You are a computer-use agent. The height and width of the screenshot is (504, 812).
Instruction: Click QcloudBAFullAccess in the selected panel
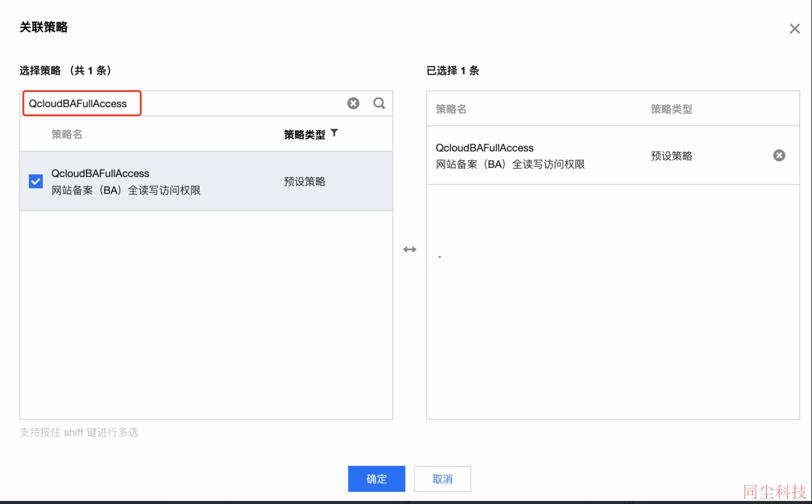[485, 148]
